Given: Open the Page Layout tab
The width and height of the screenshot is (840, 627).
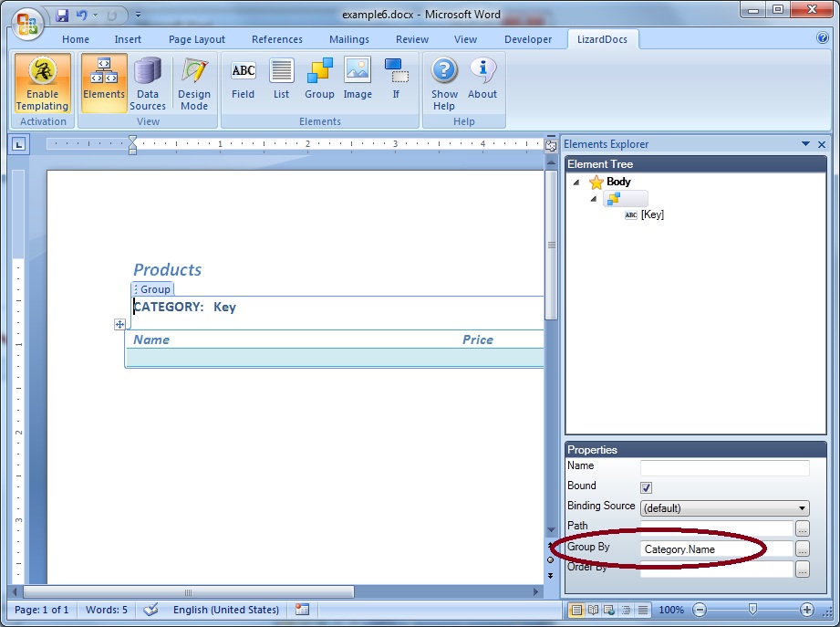Looking at the screenshot, I should point(196,39).
